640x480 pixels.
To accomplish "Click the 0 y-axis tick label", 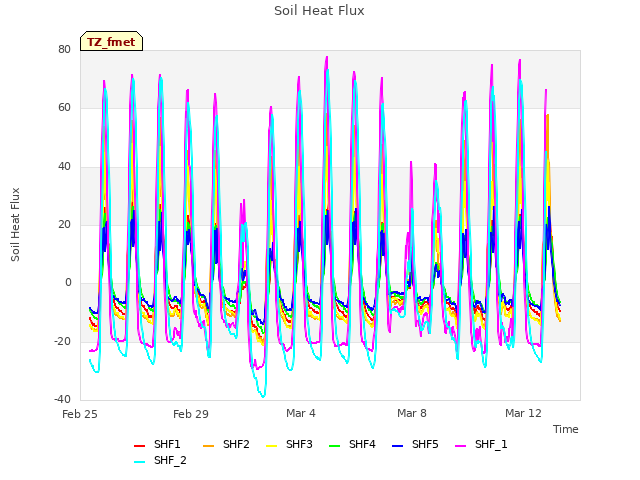I will tap(68, 282).
